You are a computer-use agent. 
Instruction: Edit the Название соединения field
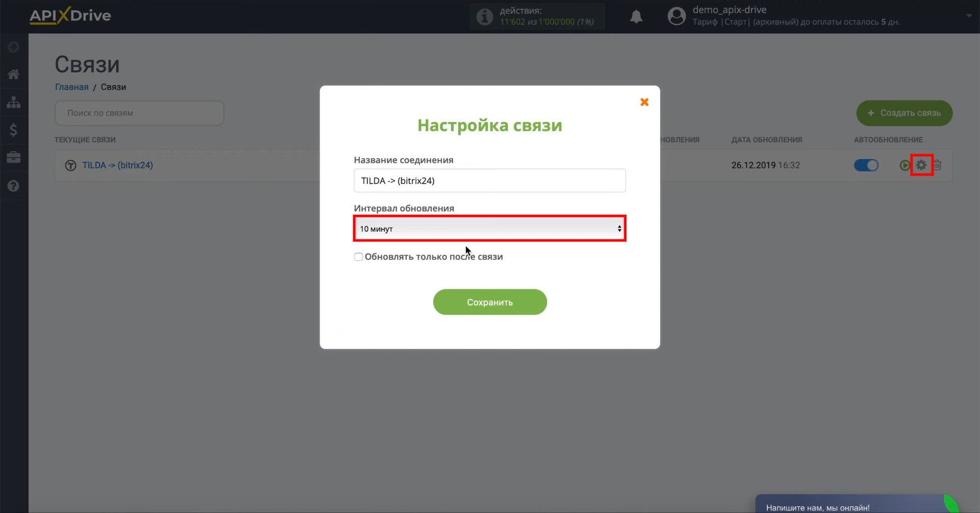coord(490,181)
